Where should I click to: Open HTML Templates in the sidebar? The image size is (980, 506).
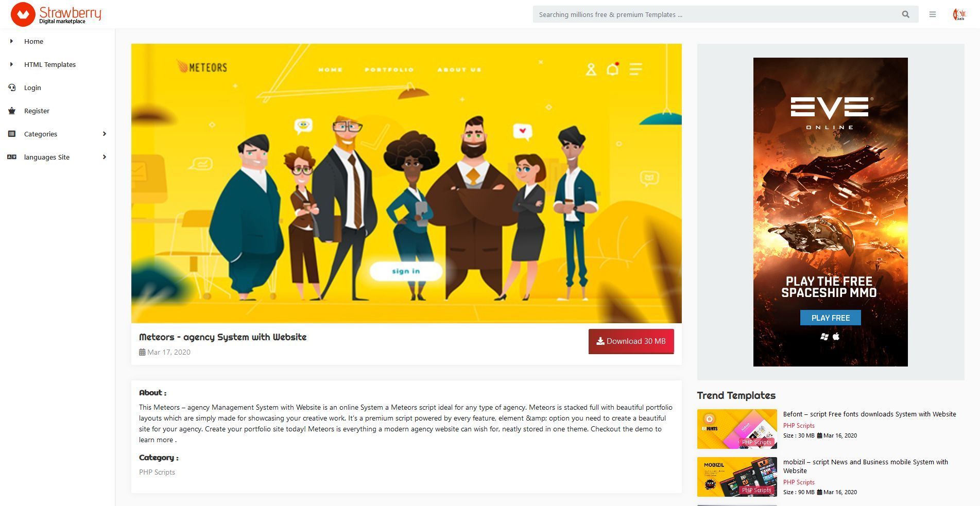pos(50,64)
